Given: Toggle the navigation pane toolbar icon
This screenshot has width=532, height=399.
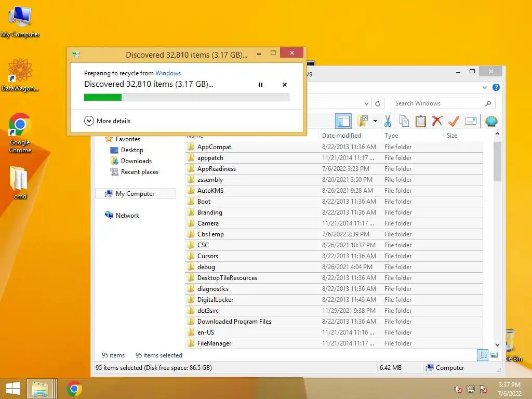Looking at the screenshot, I should click(x=343, y=121).
